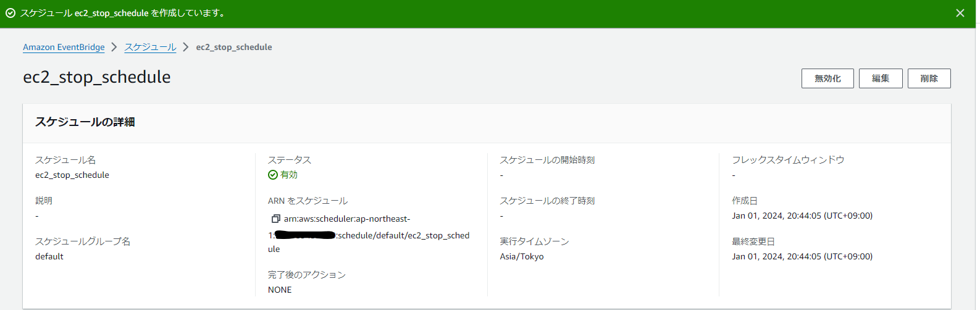Click ec2_stop_schedule breadcrumb text
The height and width of the screenshot is (310, 980).
(x=234, y=47)
